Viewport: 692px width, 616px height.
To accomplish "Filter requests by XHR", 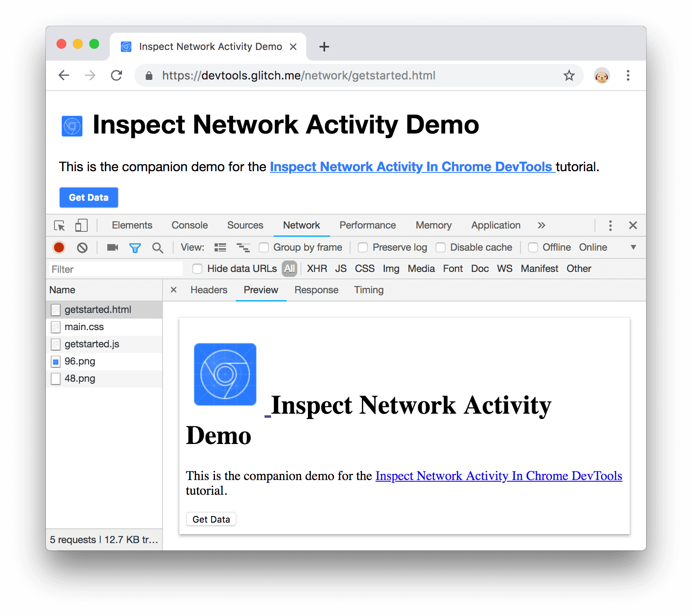I will (x=317, y=269).
